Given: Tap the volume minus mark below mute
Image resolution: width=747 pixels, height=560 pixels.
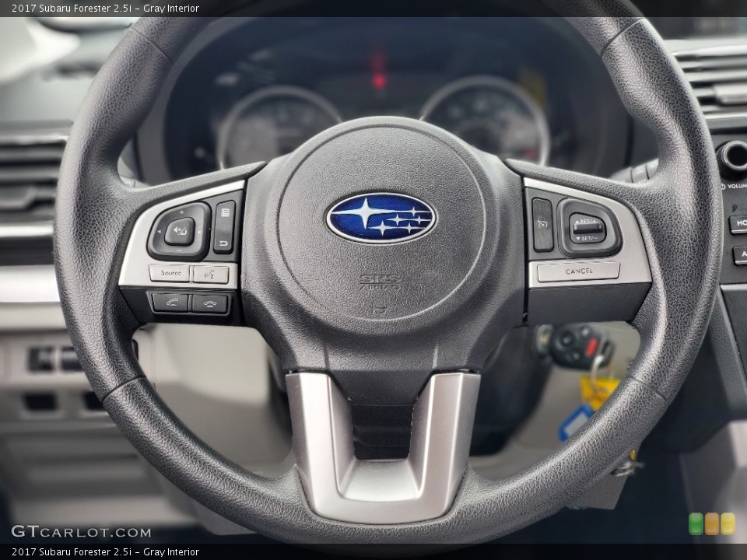Looking at the screenshot, I should pyautogui.click(x=179, y=250).
